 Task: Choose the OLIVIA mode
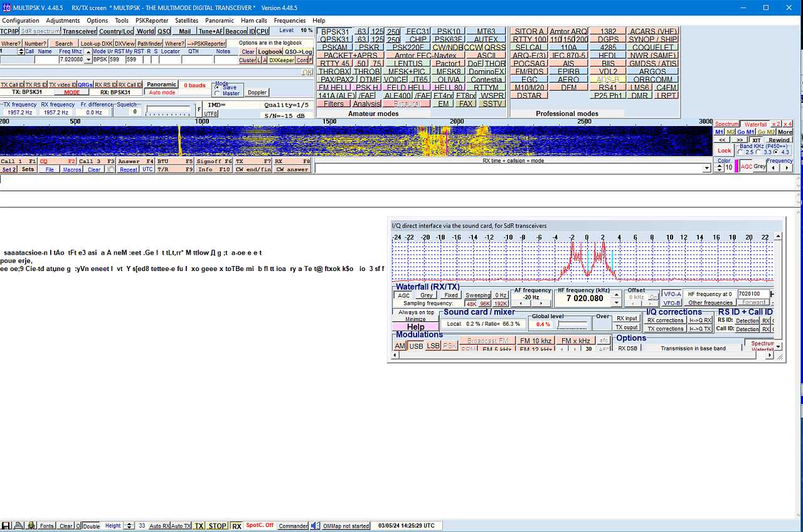448,80
